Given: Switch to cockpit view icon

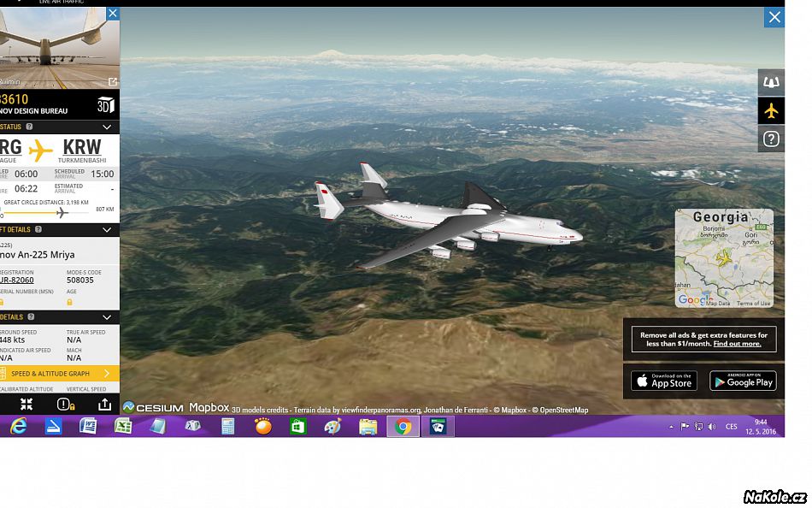Looking at the screenshot, I should point(771,82).
